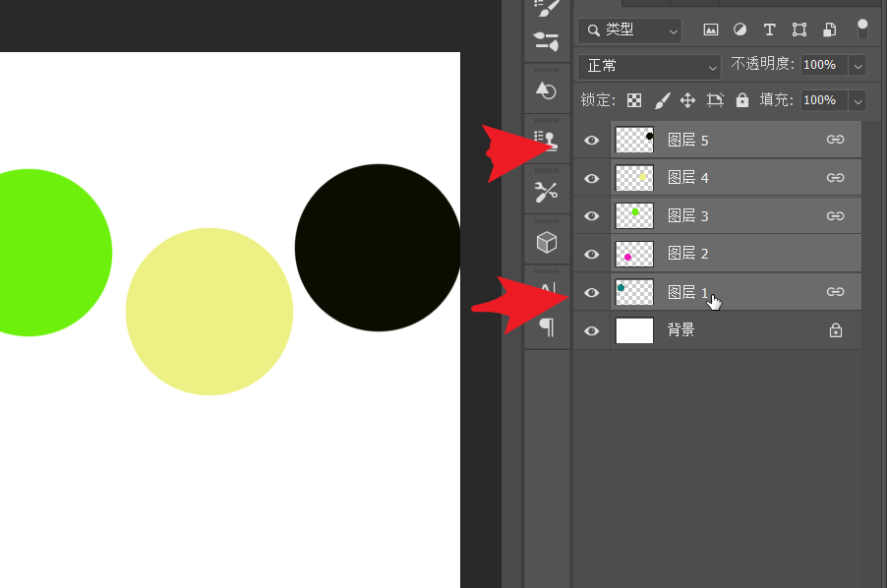Click the pixel layer filter icon
This screenshot has width=887, height=588.
(x=710, y=29)
